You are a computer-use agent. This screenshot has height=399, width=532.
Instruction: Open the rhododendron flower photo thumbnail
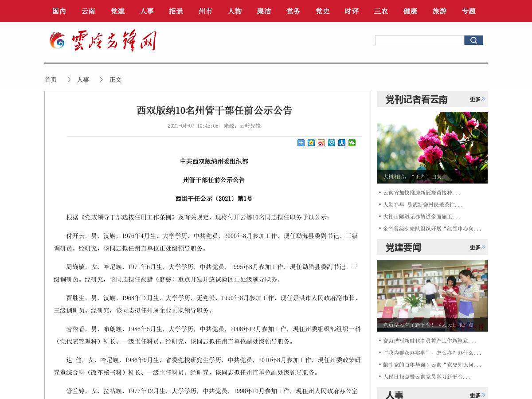click(432, 148)
